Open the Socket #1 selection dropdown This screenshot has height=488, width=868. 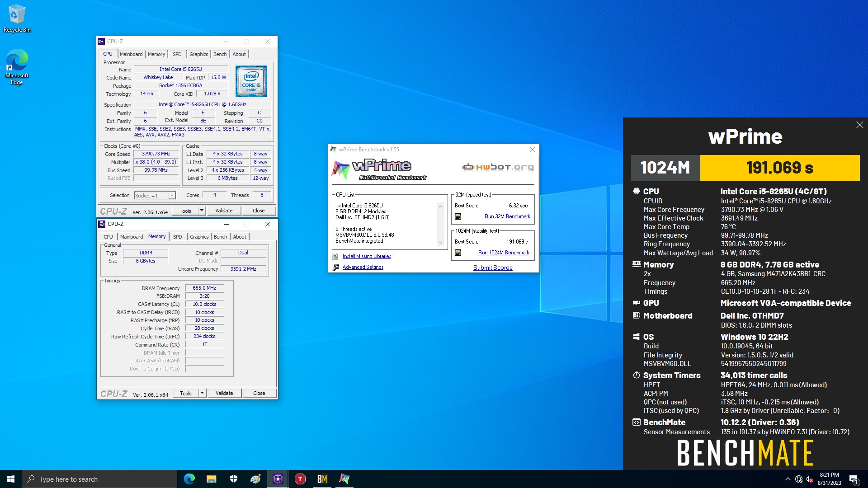tap(172, 196)
